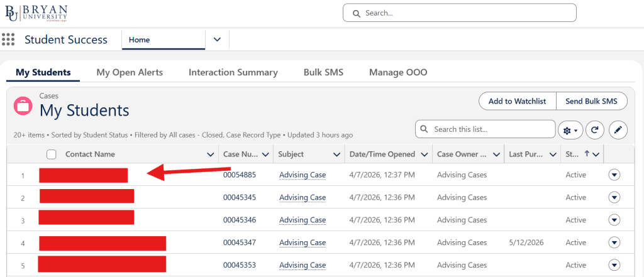The width and height of the screenshot is (644, 277).
Task: Switch to My Students tab
Action: (43, 73)
